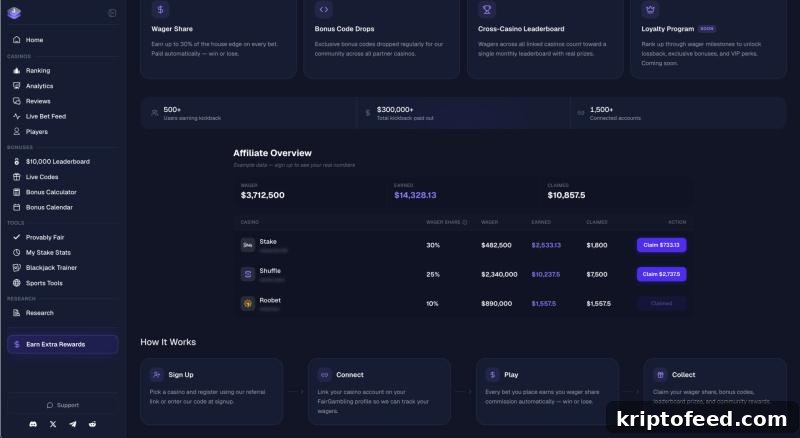Click the Sign Up step icon

[x=156, y=374]
